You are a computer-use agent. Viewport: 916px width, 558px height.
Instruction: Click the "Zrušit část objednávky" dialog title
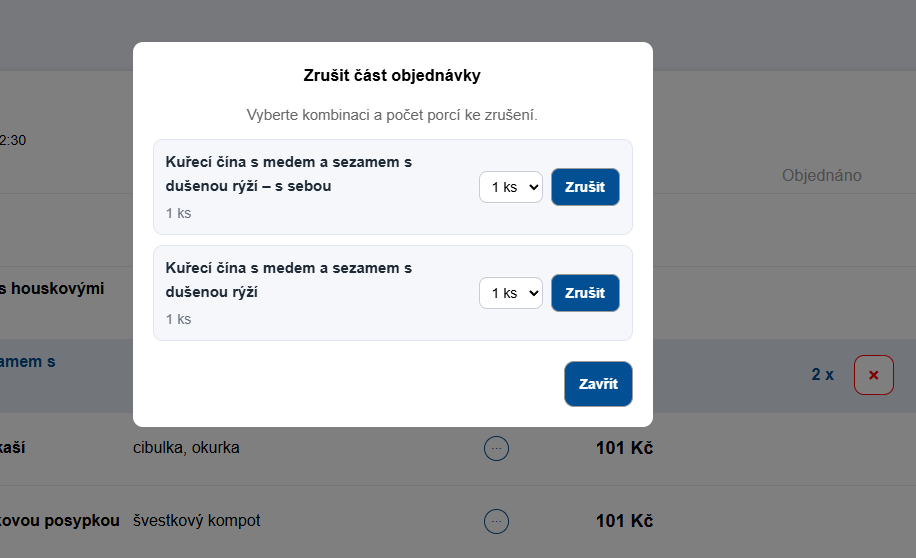tap(392, 75)
